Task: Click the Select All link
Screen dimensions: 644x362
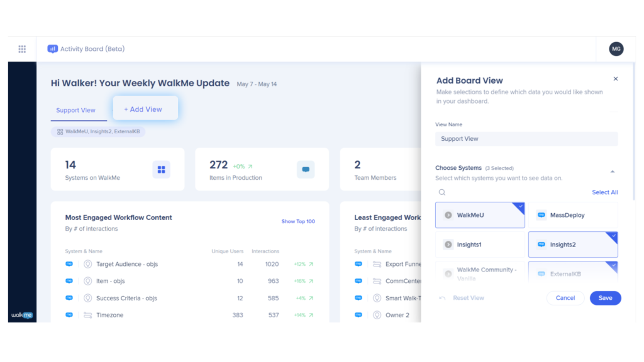Action: pos(604,192)
